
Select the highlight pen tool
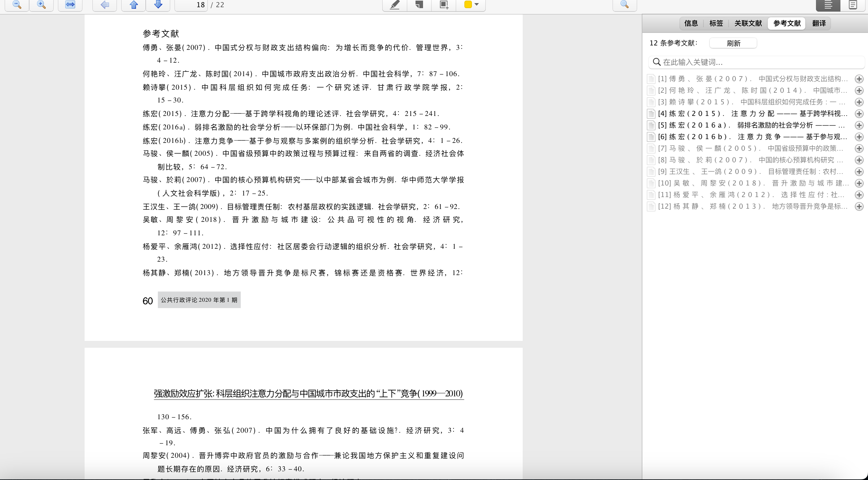click(x=394, y=5)
